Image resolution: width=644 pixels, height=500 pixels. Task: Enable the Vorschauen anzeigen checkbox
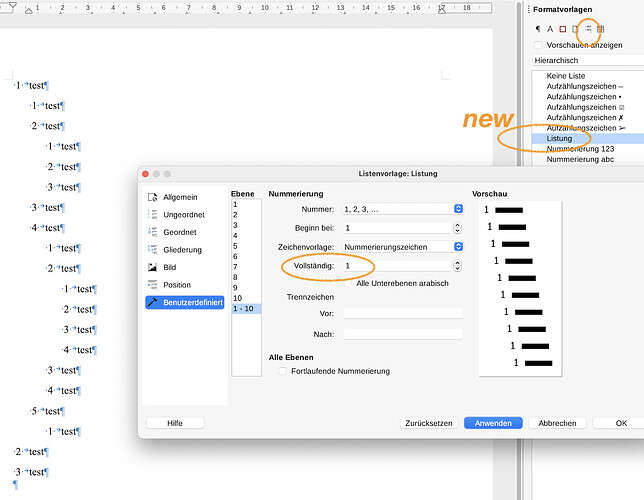538,45
